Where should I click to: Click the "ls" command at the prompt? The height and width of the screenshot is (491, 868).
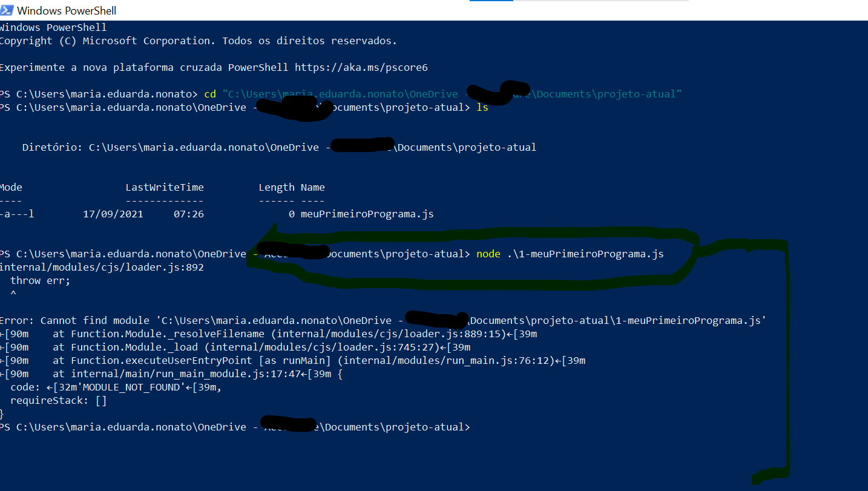[482, 108]
